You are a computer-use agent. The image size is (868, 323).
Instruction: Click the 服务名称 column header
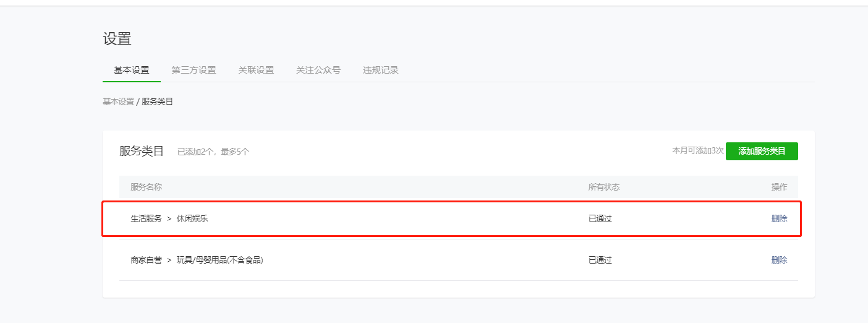(146, 187)
